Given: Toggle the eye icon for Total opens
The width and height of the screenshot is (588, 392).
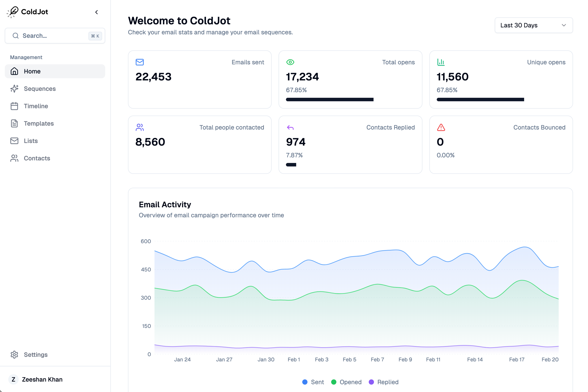Looking at the screenshot, I should [x=290, y=62].
